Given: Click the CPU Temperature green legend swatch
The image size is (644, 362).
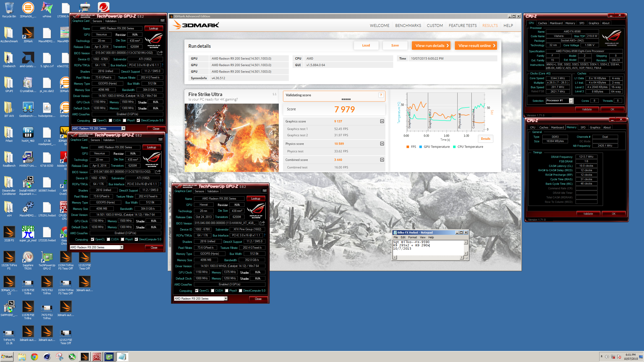Looking at the screenshot, I should 454,147.
